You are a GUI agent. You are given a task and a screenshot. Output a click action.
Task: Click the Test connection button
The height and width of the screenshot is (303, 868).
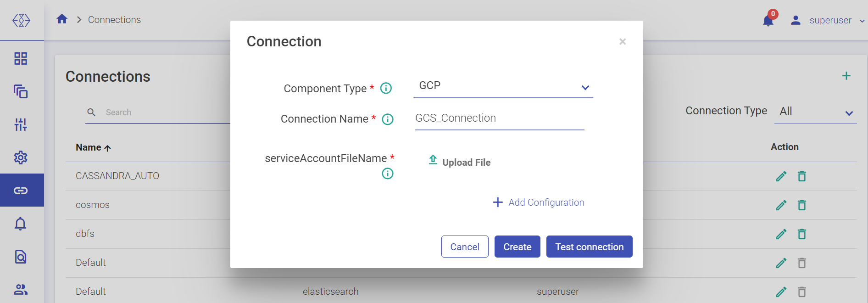(590, 247)
